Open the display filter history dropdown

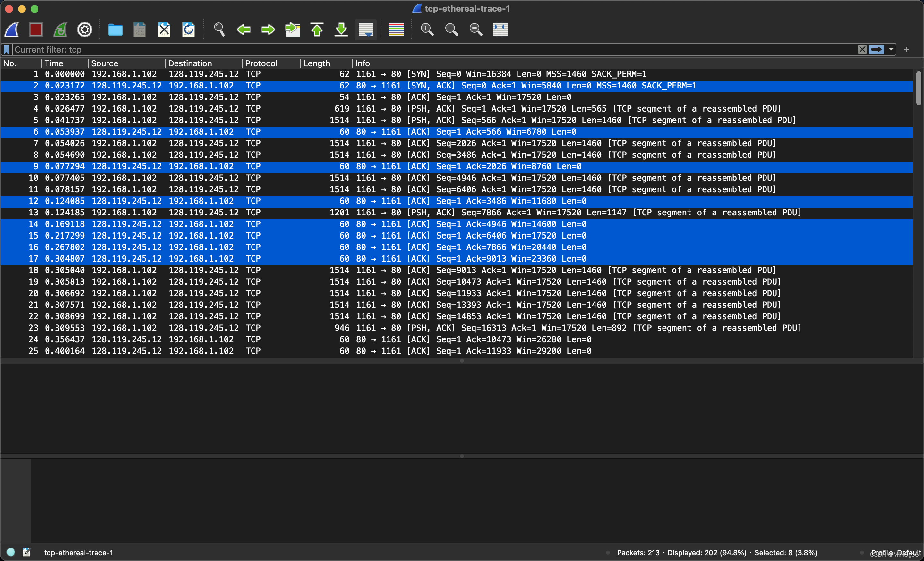coord(891,49)
